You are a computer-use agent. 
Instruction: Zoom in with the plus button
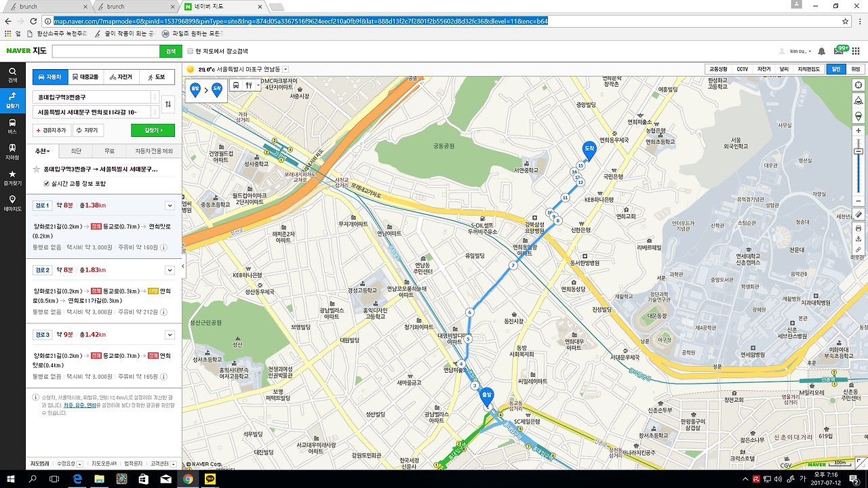[x=858, y=130]
